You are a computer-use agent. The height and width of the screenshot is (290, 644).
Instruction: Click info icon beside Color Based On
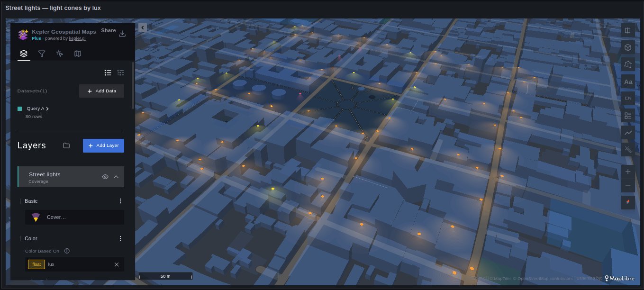click(x=67, y=251)
